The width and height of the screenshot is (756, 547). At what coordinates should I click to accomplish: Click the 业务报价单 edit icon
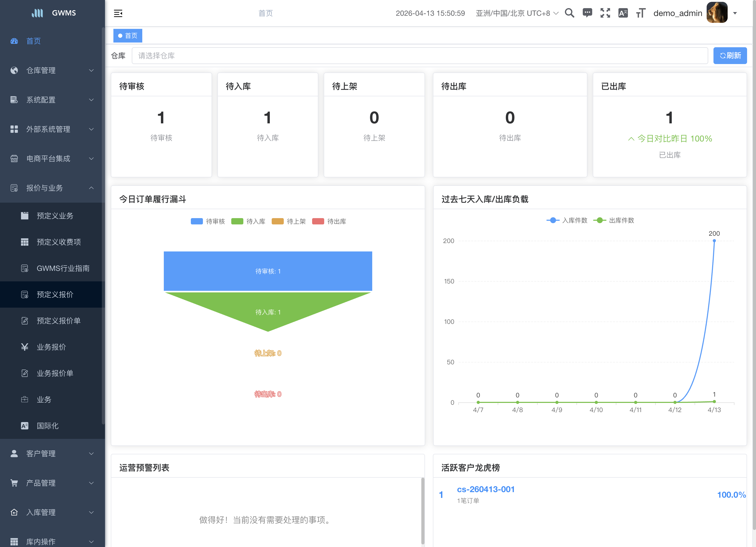[x=25, y=373]
